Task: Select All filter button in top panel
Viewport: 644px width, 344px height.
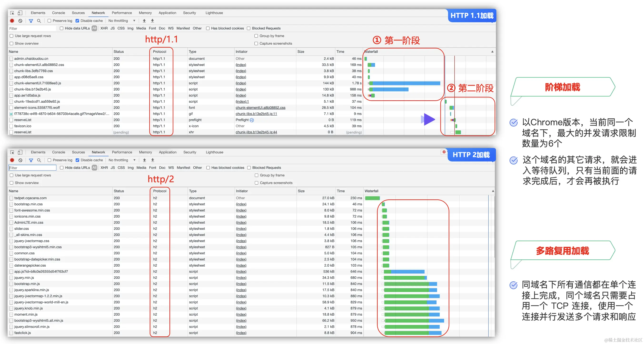Action: [x=94, y=28]
